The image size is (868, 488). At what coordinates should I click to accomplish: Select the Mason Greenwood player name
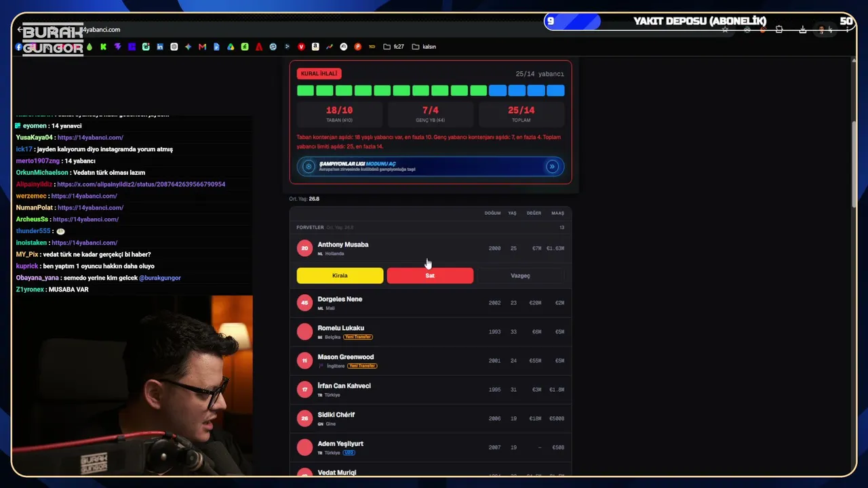(x=346, y=357)
